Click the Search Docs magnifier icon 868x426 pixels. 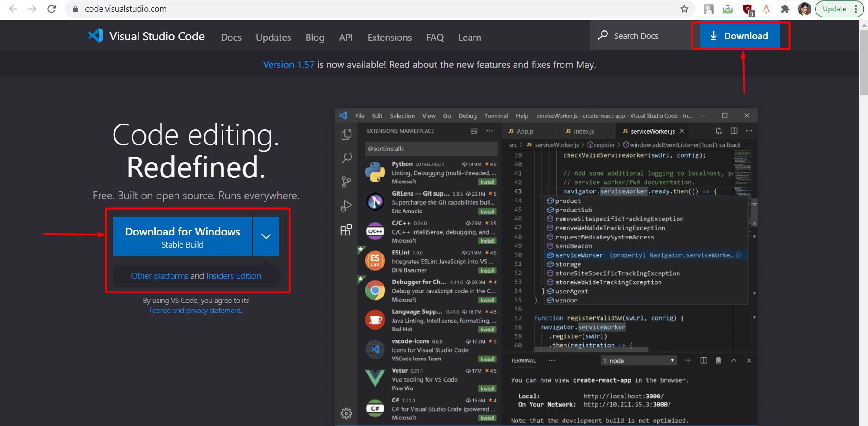603,35
